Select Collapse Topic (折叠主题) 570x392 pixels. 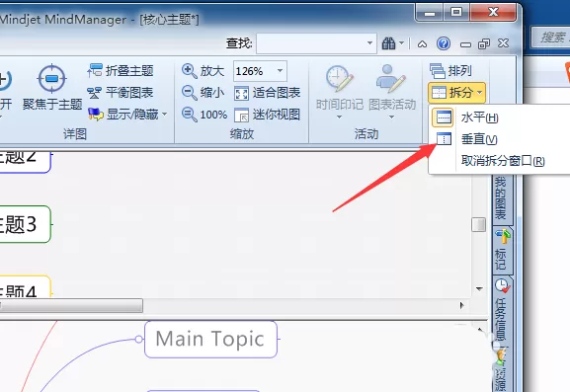tap(121, 70)
